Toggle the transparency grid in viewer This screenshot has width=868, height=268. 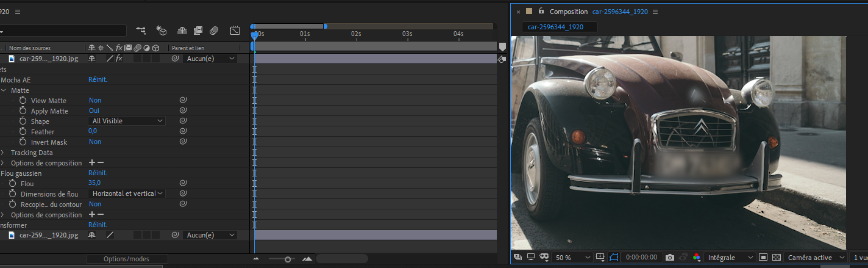tap(777, 258)
